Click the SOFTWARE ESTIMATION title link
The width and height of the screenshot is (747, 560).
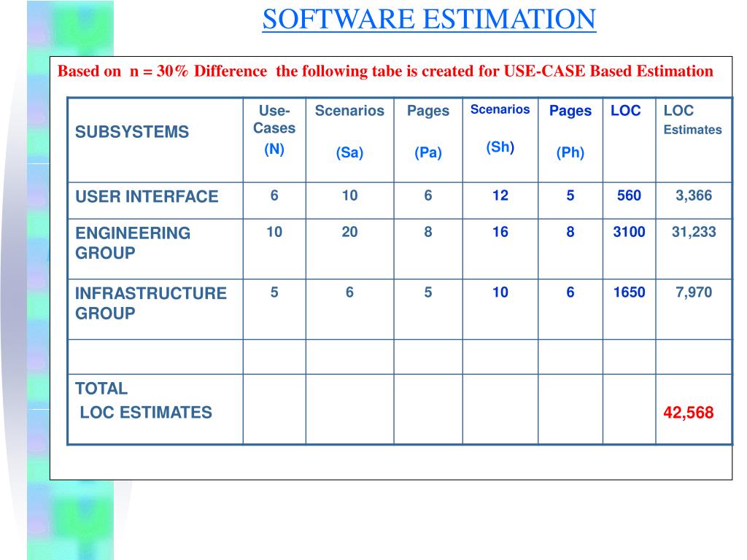429,20
